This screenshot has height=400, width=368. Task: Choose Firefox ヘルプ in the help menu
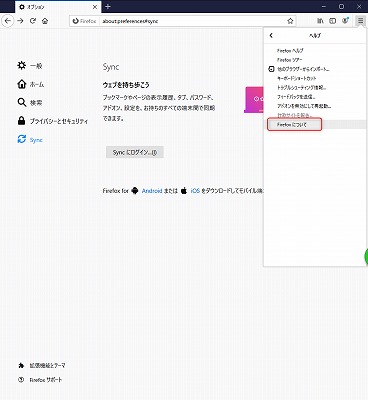point(315,51)
